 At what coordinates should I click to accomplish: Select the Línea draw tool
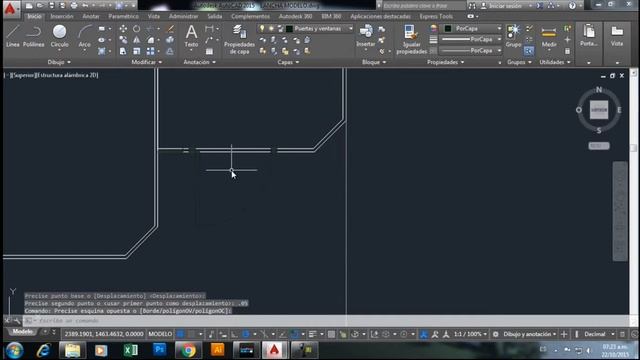(13, 36)
